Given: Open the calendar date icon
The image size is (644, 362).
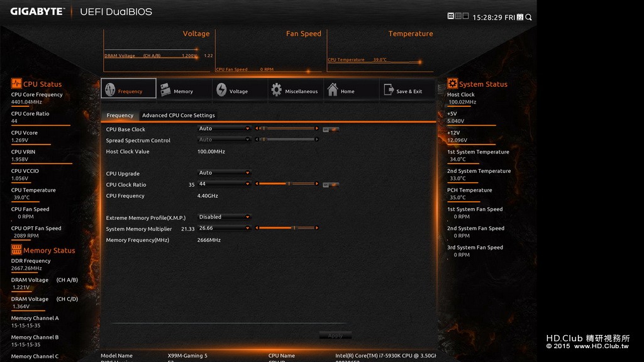Looking at the screenshot, I should (520, 17).
